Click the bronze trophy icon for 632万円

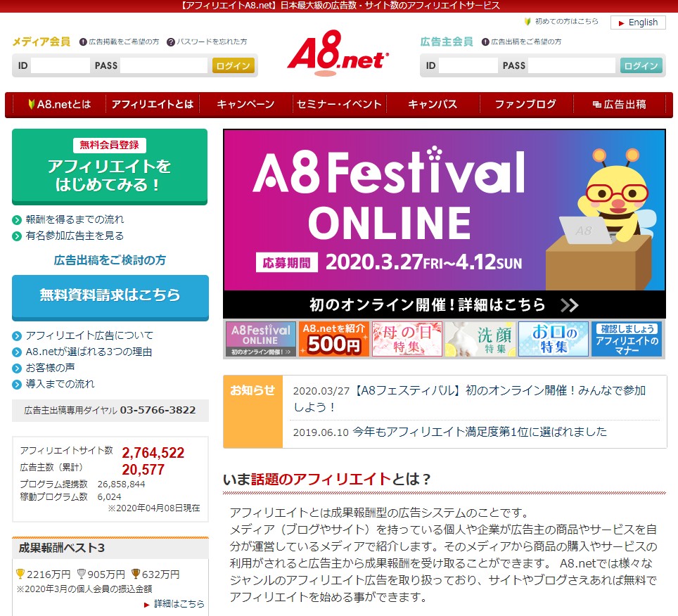[136, 574]
